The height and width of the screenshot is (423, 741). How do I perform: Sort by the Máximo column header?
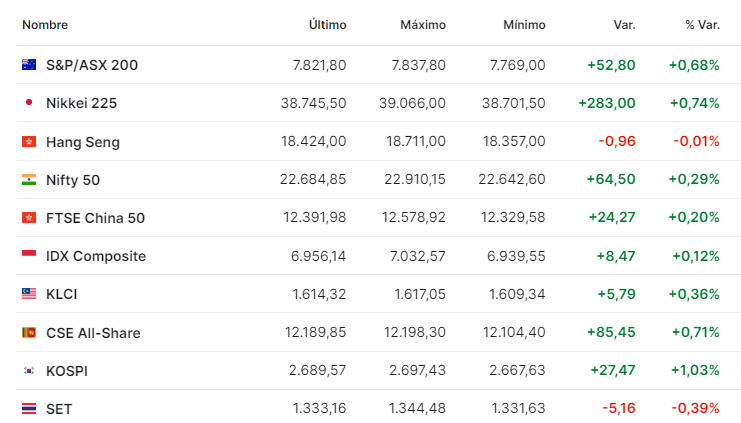pos(423,25)
